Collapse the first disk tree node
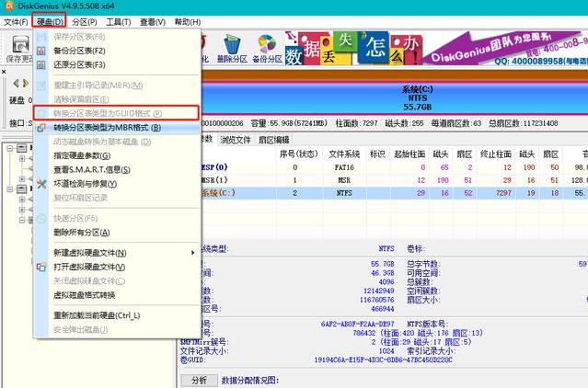The width and height of the screenshot is (588, 388). tap(10, 148)
